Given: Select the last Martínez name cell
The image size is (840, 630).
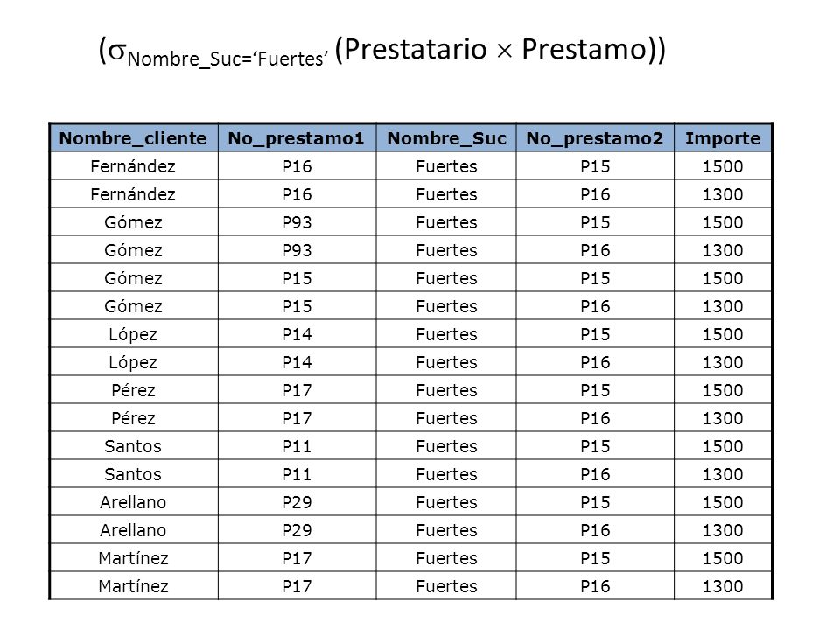Looking at the screenshot, I should tap(133, 586).
